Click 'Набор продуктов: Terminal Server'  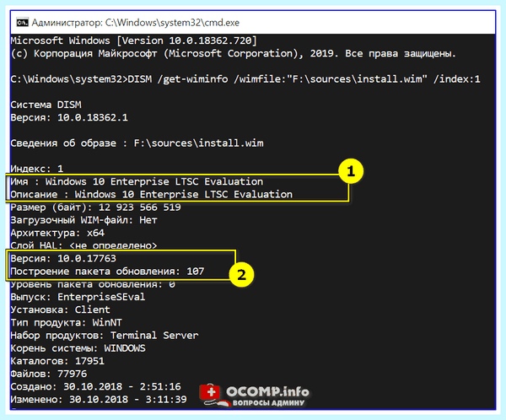coord(105,336)
